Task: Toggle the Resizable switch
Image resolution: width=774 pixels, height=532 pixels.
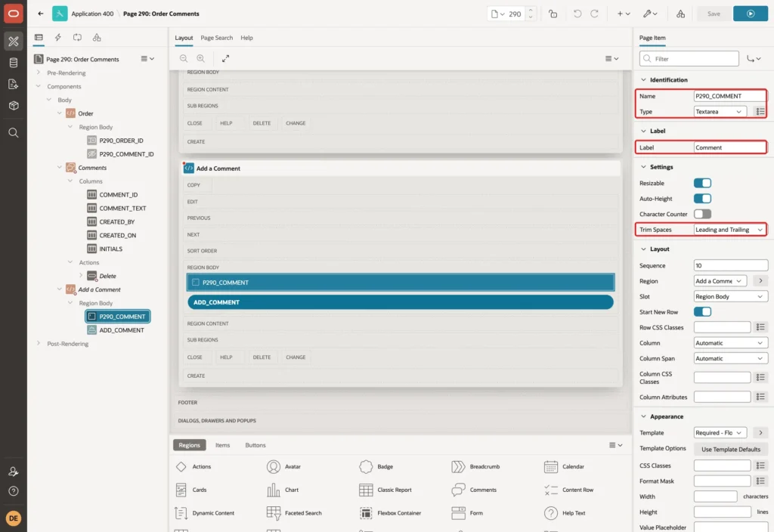Action: coord(702,184)
